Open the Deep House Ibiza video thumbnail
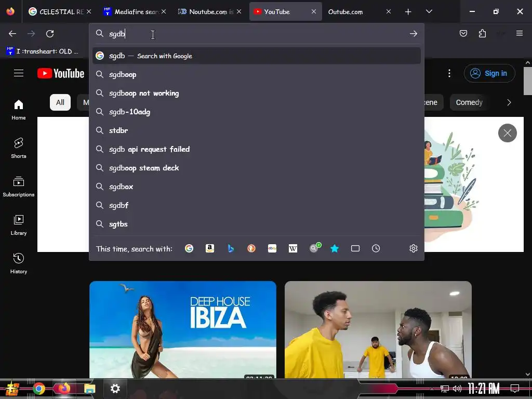 pos(183,329)
